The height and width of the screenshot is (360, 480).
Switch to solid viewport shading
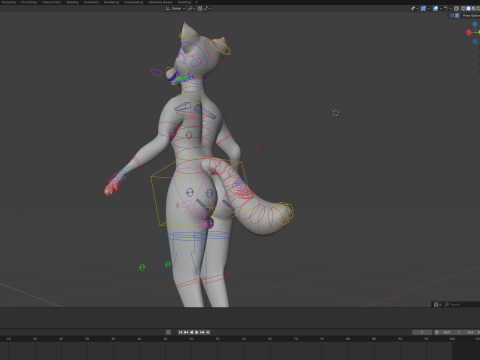click(468, 8)
